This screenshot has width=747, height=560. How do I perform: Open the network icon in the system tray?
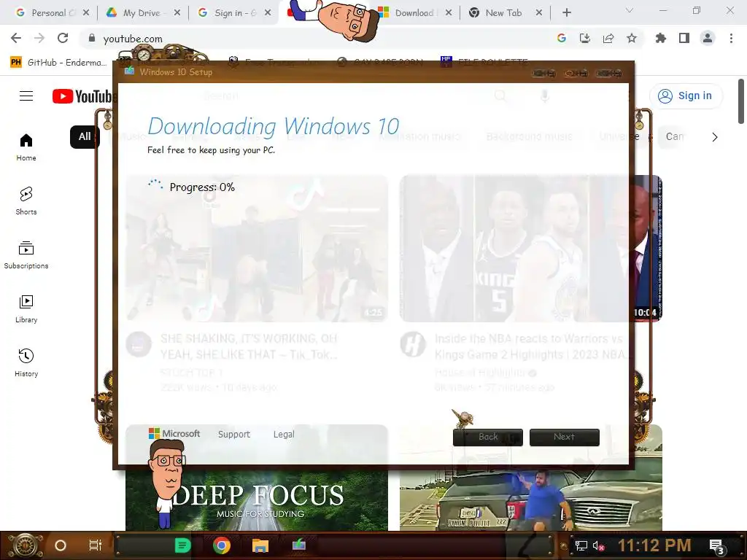click(x=581, y=545)
